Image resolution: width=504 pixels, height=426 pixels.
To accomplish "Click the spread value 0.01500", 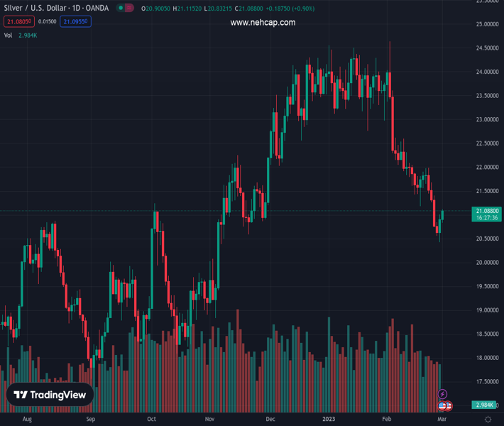I will [48, 21].
